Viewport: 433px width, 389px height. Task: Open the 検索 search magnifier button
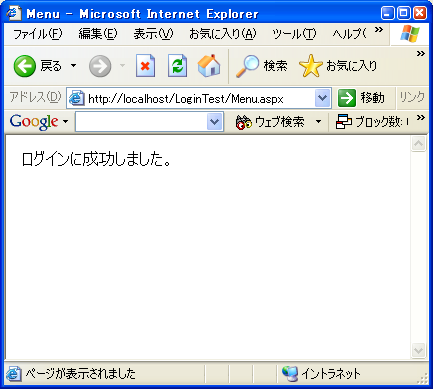(x=261, y=66)
